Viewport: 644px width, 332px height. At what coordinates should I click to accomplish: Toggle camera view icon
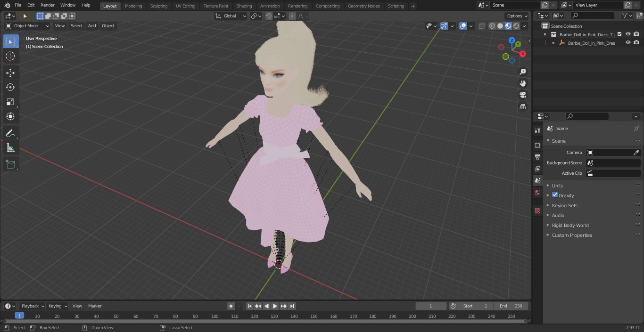click(522, 95)
